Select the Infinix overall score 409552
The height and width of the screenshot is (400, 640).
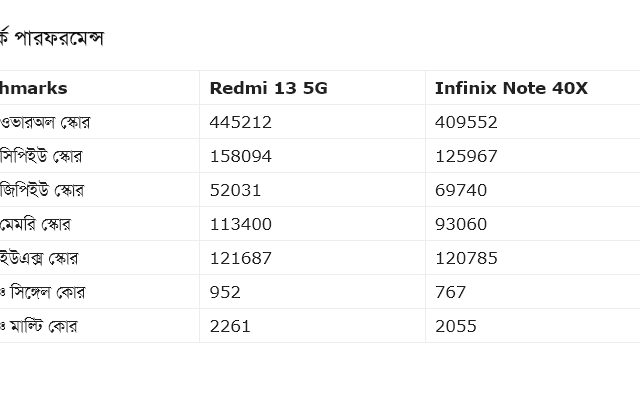[x=466, y=122]
